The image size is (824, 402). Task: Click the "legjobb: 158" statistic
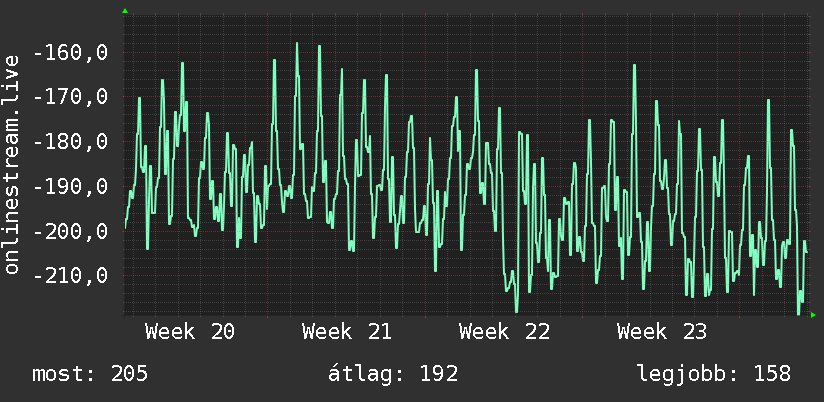(x=714, y=374)
